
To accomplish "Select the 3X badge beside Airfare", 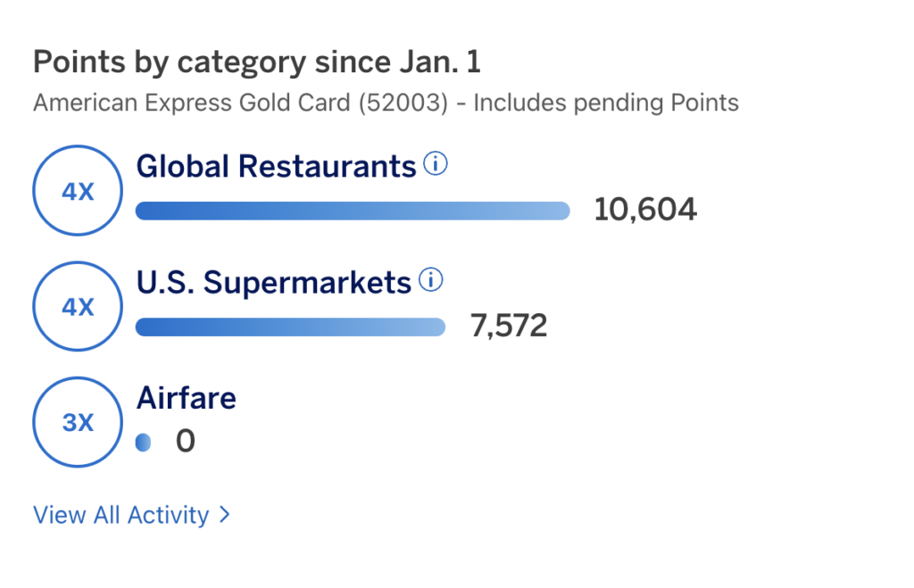I will pyautogui.click(x=77, y=422).
